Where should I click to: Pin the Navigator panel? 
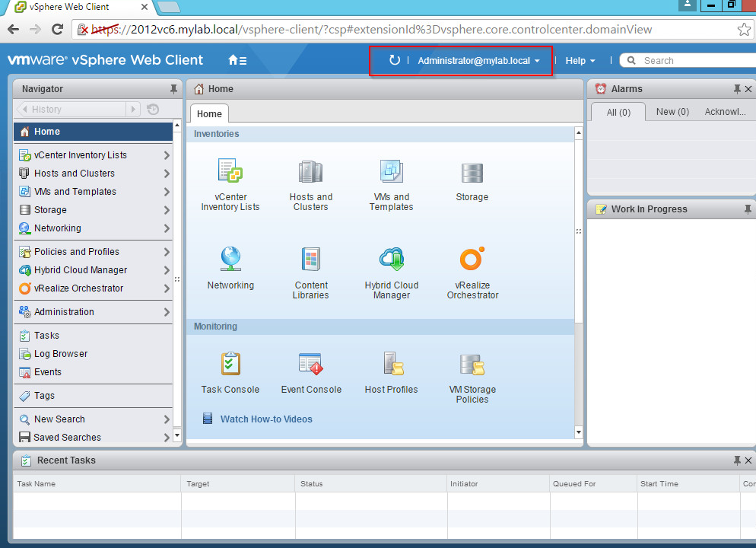(x=173, y=89)
